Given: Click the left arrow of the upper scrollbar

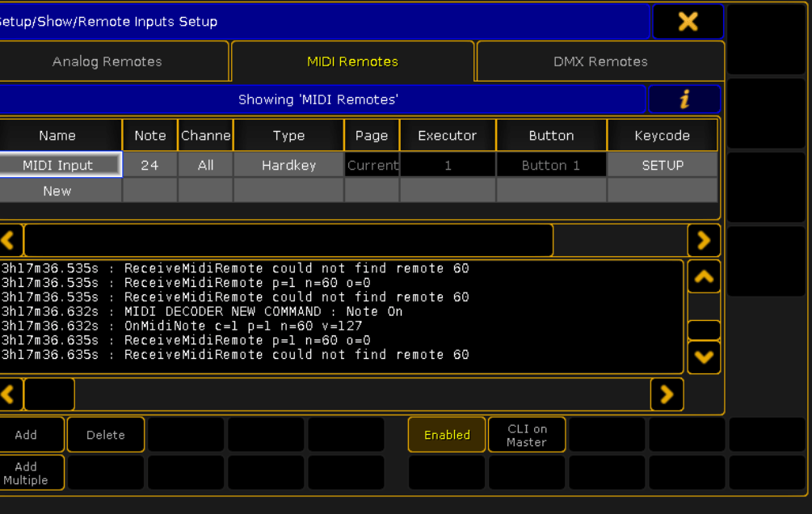Looking at the screenshot, I should tap(9, 240).
